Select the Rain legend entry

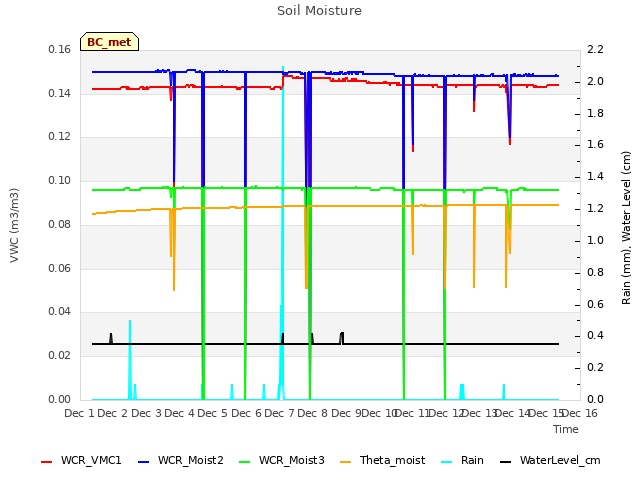tap(462, 460)
